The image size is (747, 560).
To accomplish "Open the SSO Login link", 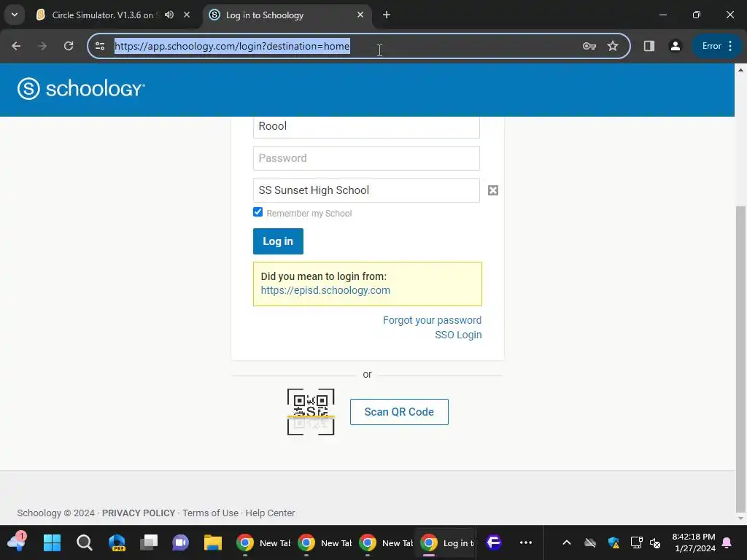I will pyautogui.click(x=458, y=335).
